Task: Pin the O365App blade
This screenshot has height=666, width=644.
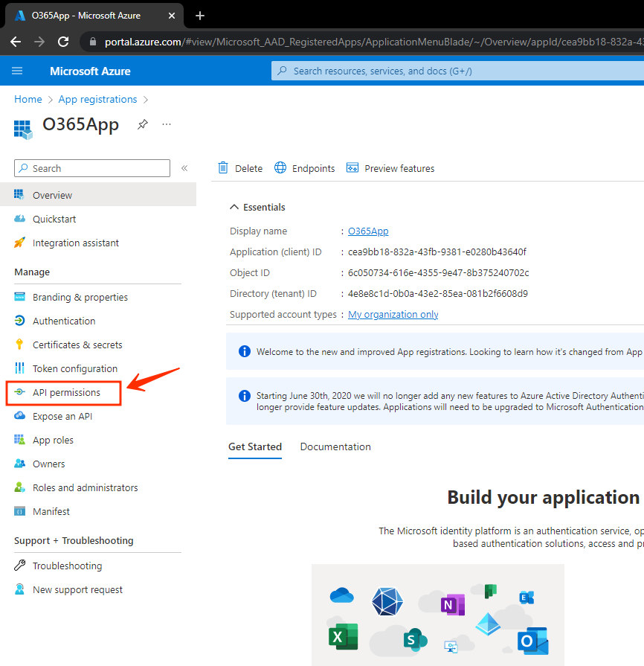Action: click(142, 124)
